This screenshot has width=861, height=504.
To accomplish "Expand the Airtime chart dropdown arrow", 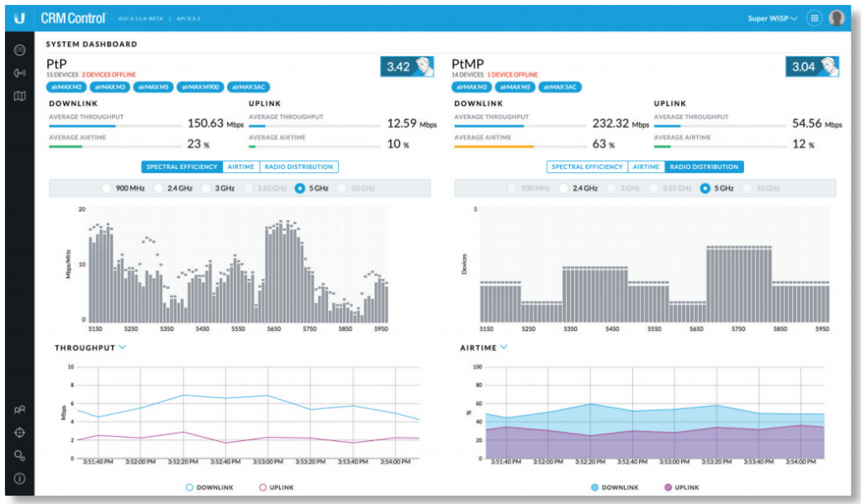I will pos(504,346).
